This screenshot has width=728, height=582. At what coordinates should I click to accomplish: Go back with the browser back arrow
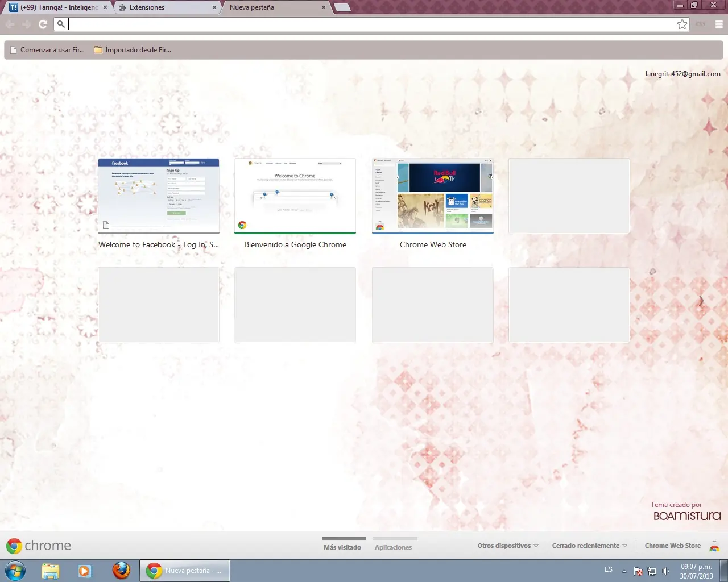click(10, 24)
